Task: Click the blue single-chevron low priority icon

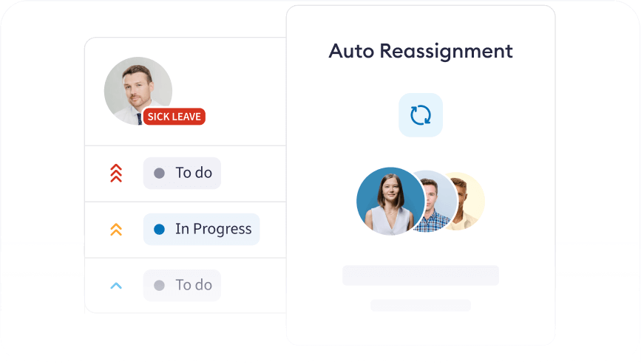Action: (116, 286)
